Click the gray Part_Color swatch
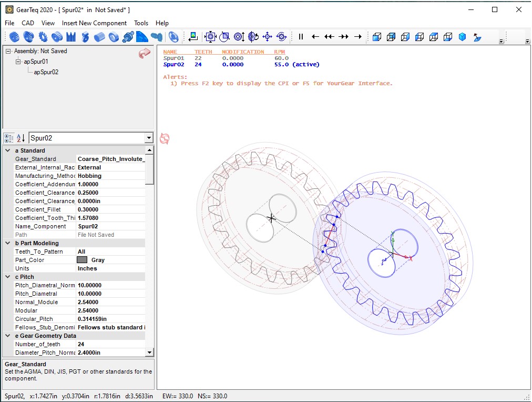 (82, 260)
